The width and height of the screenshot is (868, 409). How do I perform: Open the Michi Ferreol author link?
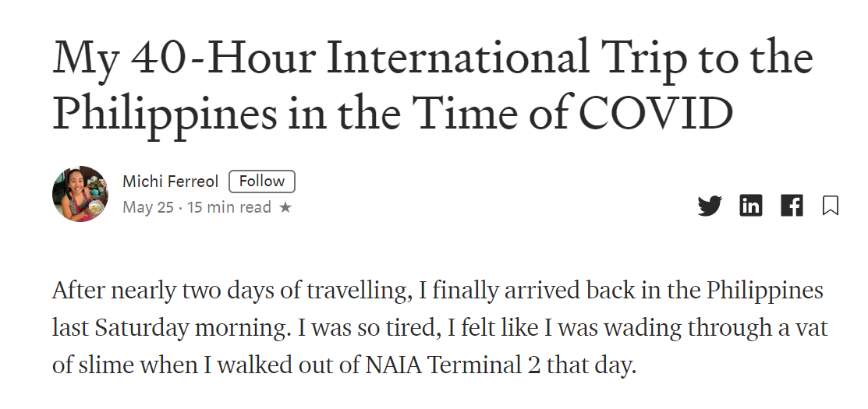click(x=171, y=182)
